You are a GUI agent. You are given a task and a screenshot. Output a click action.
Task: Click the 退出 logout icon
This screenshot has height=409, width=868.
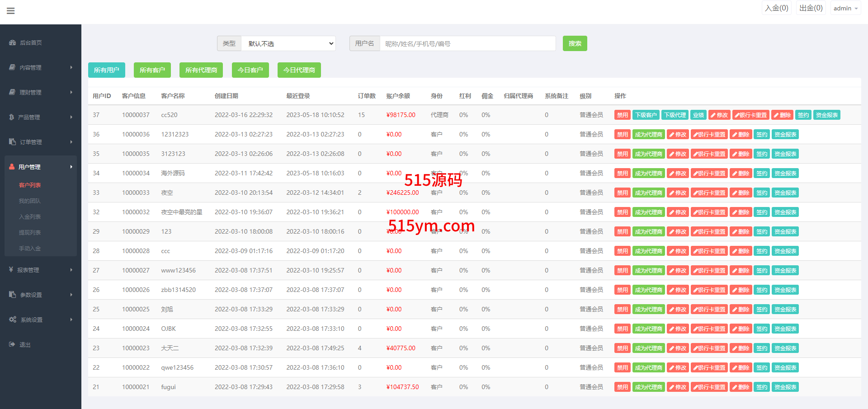(12, 344)
